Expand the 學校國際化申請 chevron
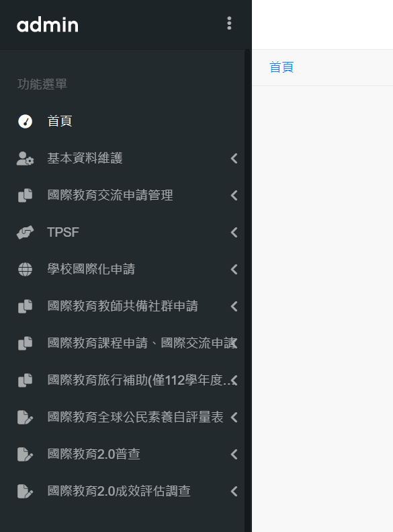This screenshot has height=532, width=393. click(234, 270)
